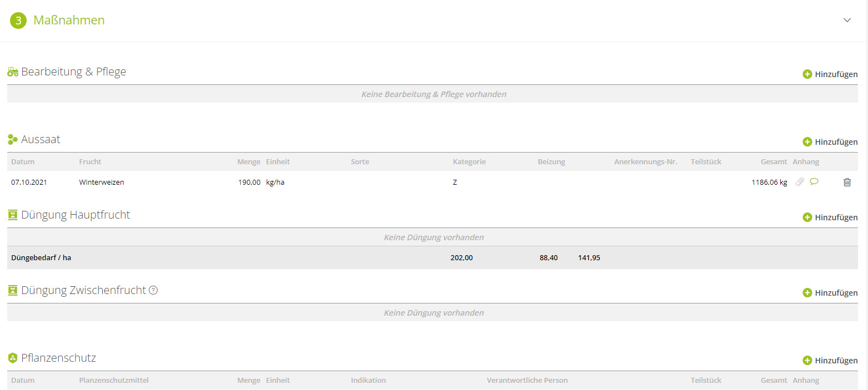Click the tractor icon beside Bearbeitung & Pflege
This screenshot has width=868, height=390.
pos(13,72)
